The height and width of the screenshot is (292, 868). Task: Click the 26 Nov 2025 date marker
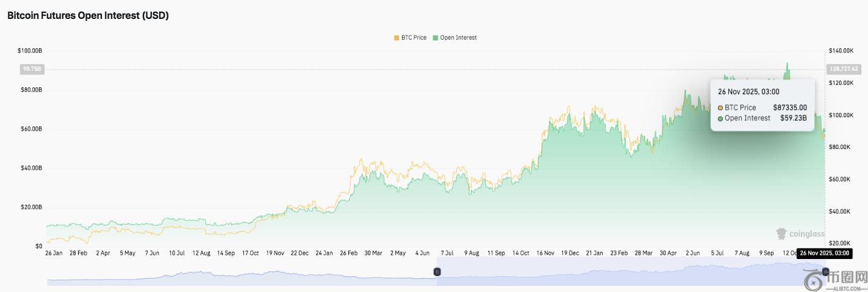(823, 252)
